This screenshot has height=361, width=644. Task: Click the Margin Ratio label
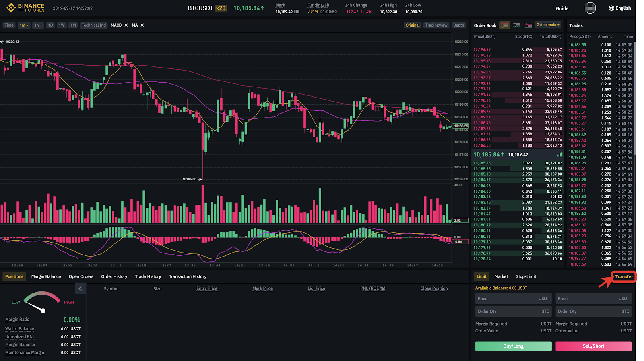click(x=17, y=320)
